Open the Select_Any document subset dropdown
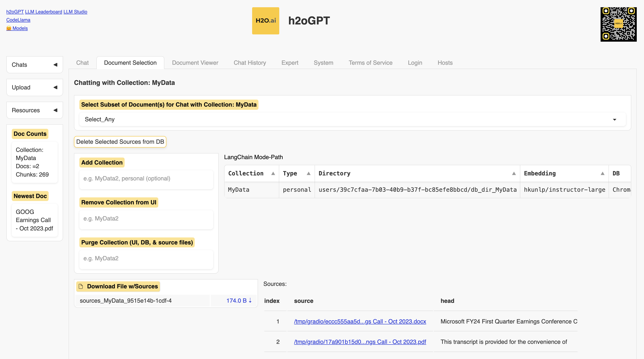Viewport: 644px width, 359px height. tap(352, 119)
